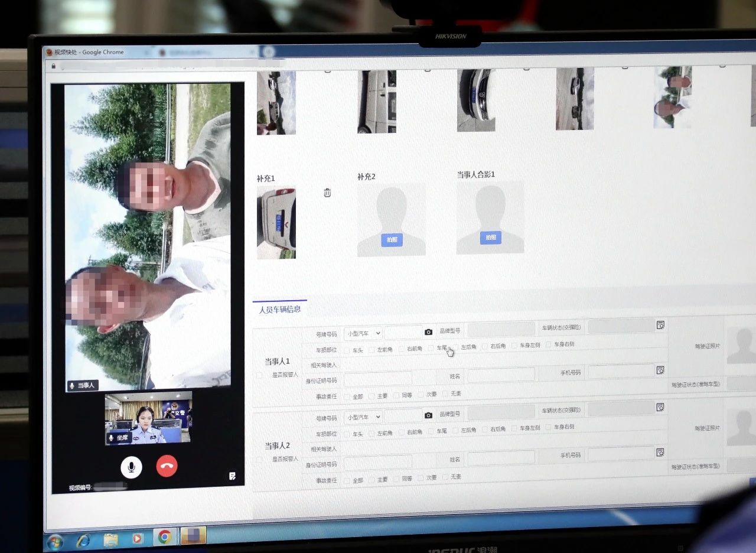Screen dimensions: 756x553
Task: Query 手机号码 for 当事人2 via search icon
Action: pos(660,453)
